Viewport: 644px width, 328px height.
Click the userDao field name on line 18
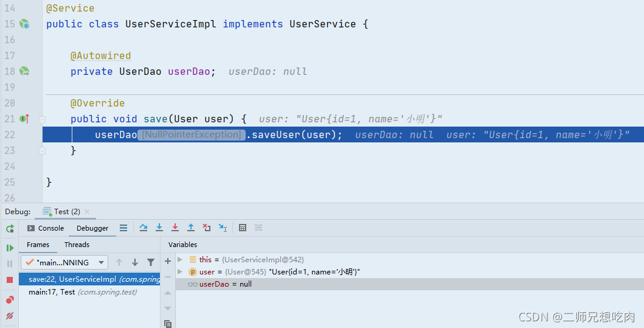tap(189, 71)
